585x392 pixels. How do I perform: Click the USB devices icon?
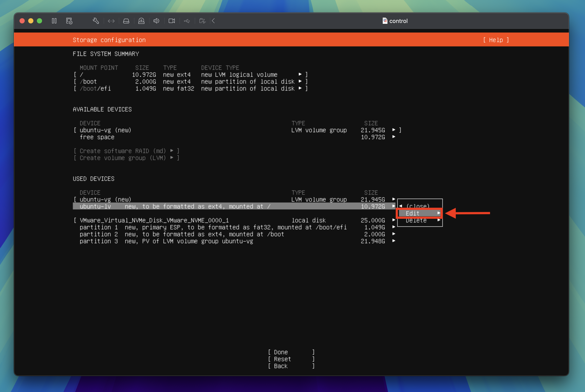187,21
